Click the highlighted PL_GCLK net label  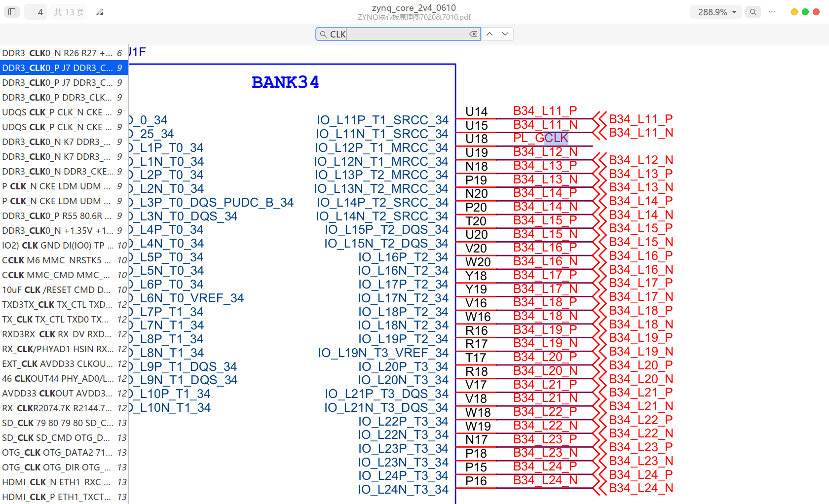541,138
